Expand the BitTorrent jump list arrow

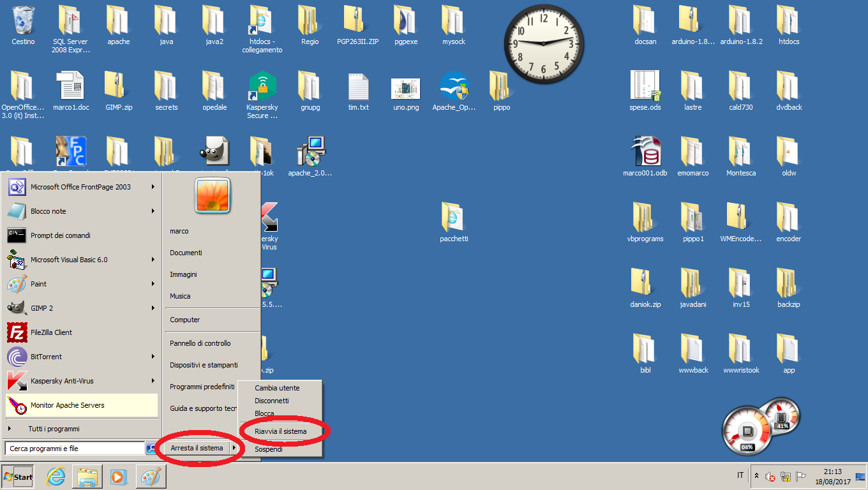pyautogui.click(x=153, y=357)
